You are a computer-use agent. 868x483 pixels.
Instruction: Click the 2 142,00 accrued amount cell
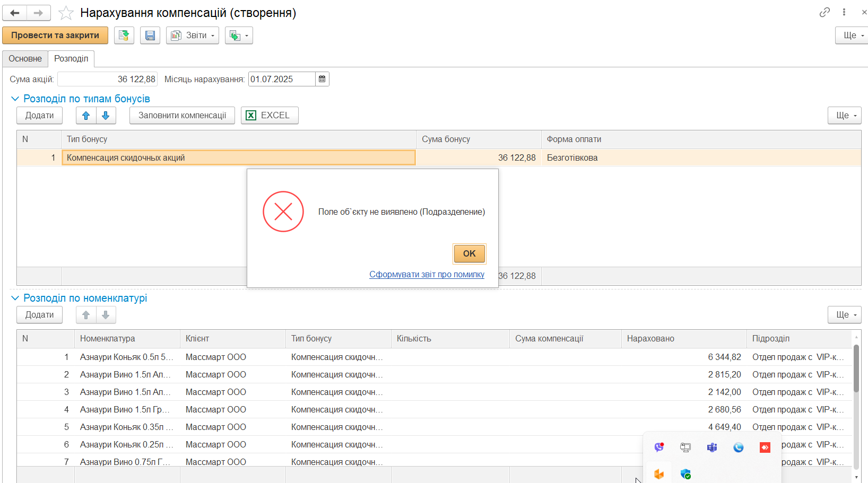(x=684, y=392)
